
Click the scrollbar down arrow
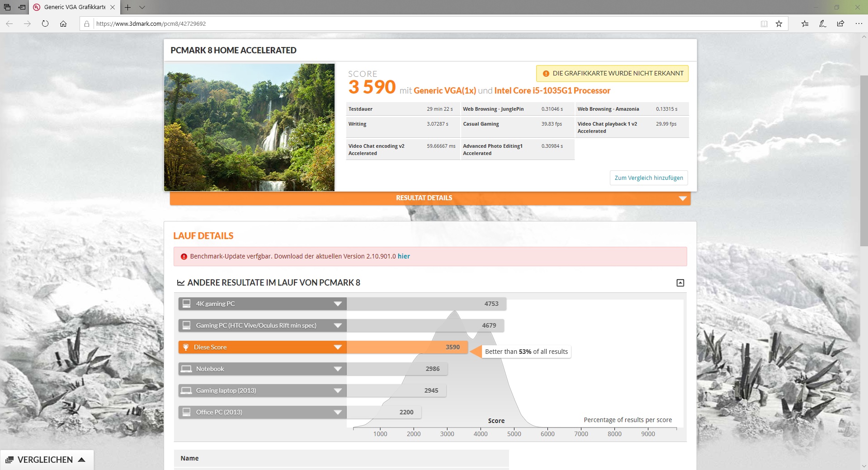click(863, 465)
